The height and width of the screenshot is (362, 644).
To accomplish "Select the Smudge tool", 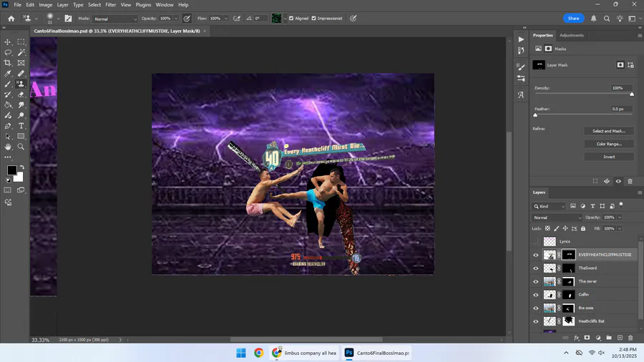I will 21,104.
